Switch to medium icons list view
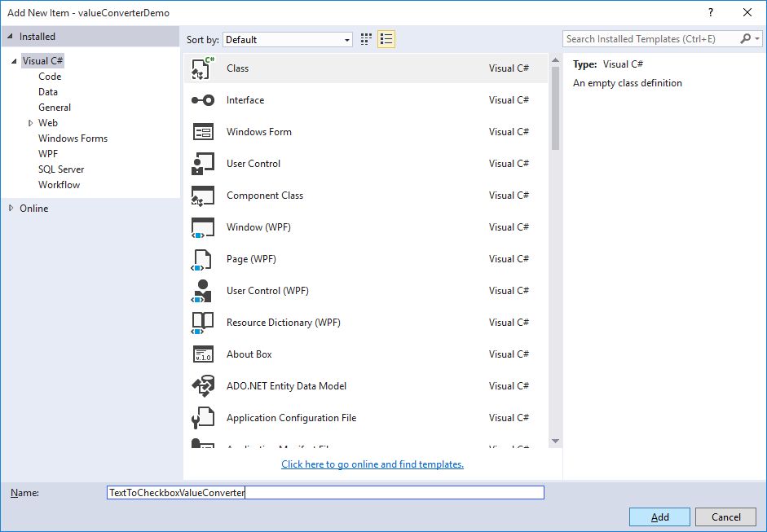 tap(386, 39)
